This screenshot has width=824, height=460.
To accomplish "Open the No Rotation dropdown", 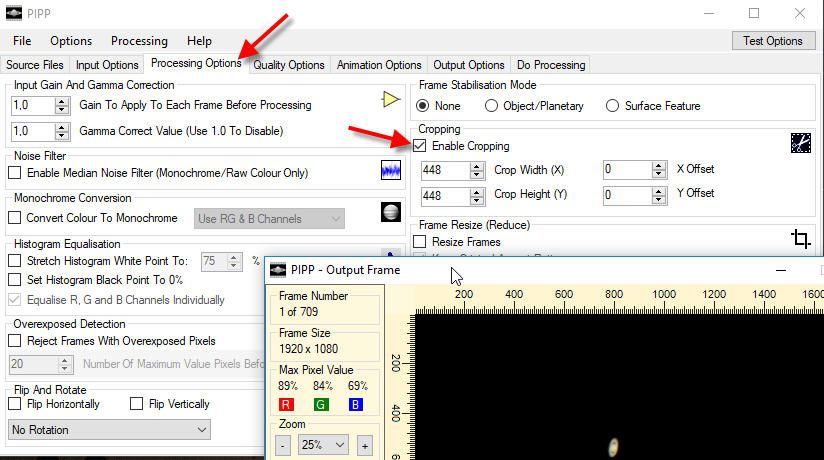I will tap(109, 429).
